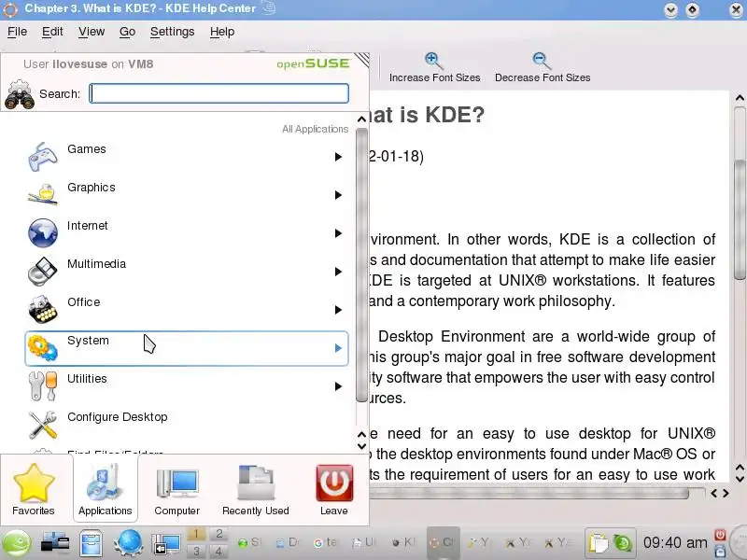
Task: Click the All Applications breadcrumb label
Action: (315, 129)
